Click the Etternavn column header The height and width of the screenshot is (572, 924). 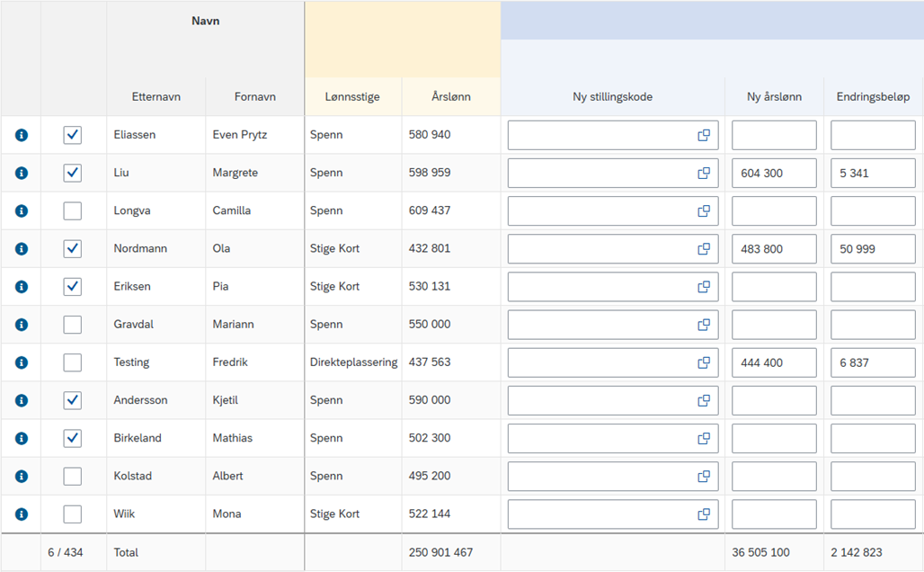click(x=156, y=97)
